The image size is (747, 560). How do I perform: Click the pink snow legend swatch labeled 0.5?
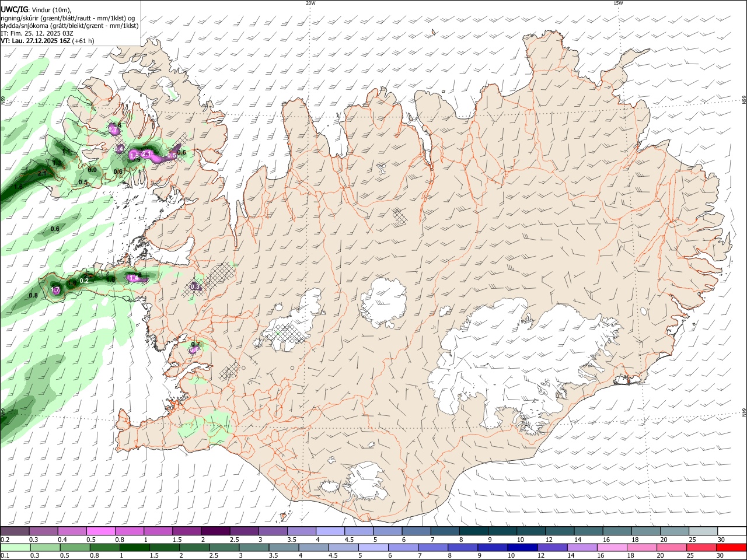100,531
